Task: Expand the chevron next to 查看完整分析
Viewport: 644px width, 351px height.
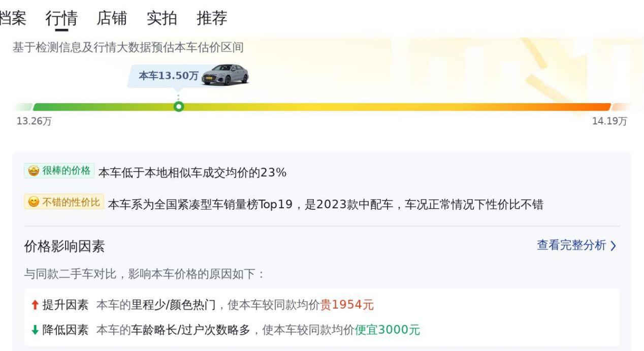Action: 613,246
